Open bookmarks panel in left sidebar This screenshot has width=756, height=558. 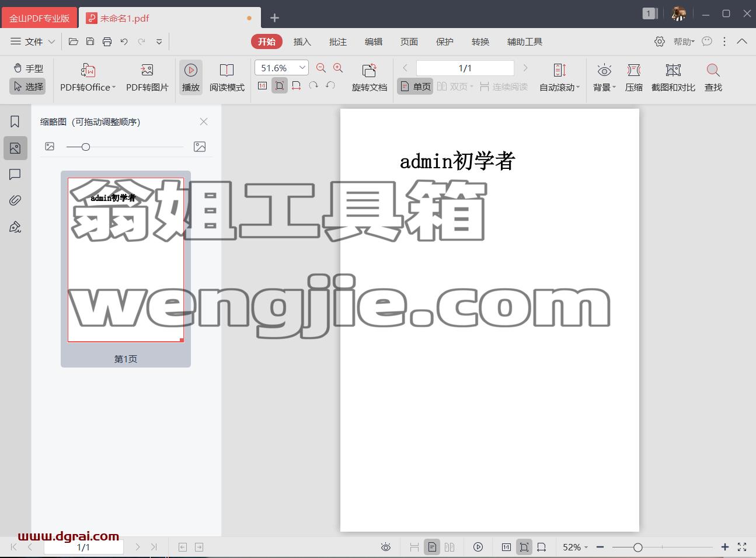click(x=15, y=122)
